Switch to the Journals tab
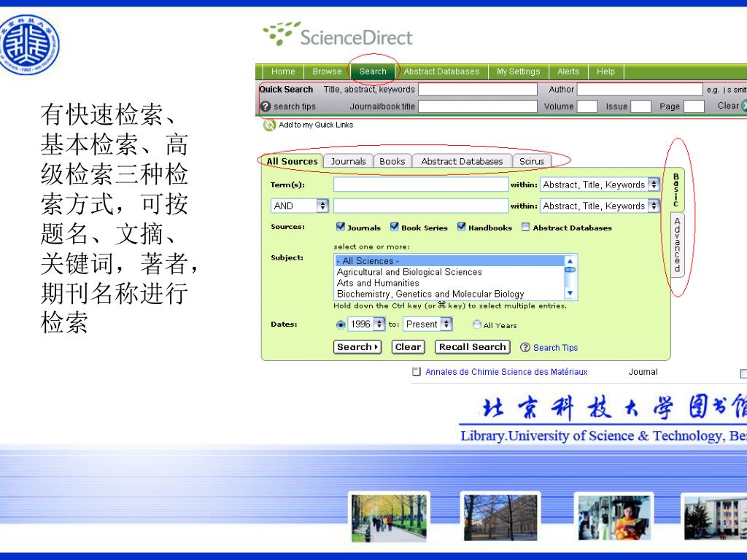747x560 pixels. (348, 161)
